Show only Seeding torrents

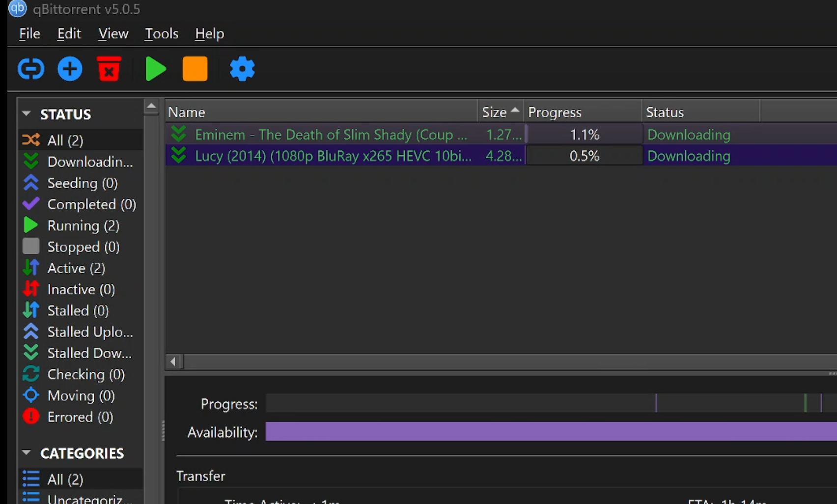point(82,183)
